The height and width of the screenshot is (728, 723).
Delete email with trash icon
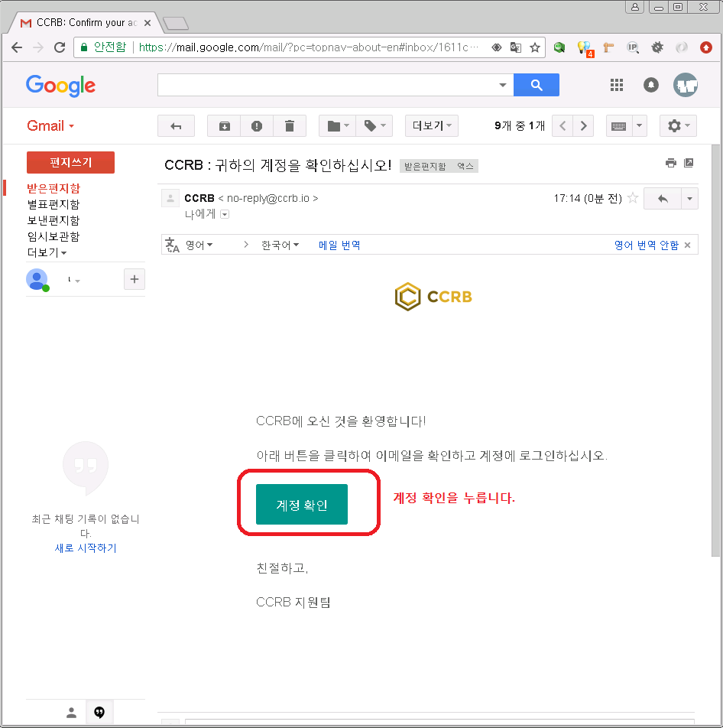click(290, 126)
